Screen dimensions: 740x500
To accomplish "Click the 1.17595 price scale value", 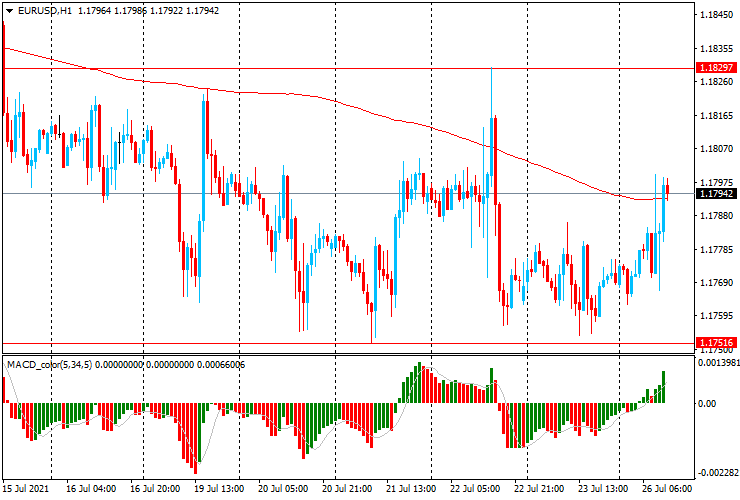I will (x=716, y=316).
